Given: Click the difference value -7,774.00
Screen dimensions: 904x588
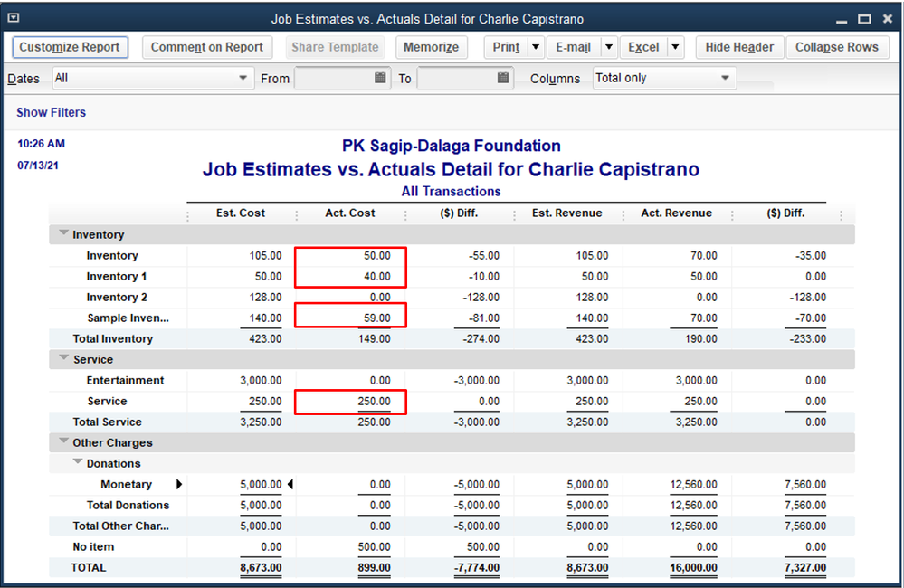Looking at the screenshot, I should (x=477, y=567).
